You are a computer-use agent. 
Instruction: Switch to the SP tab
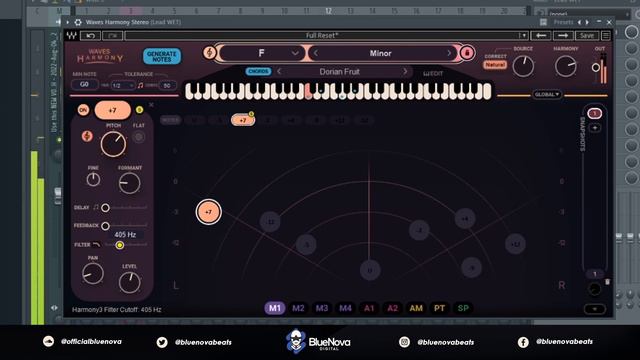[x=463, y=308]
